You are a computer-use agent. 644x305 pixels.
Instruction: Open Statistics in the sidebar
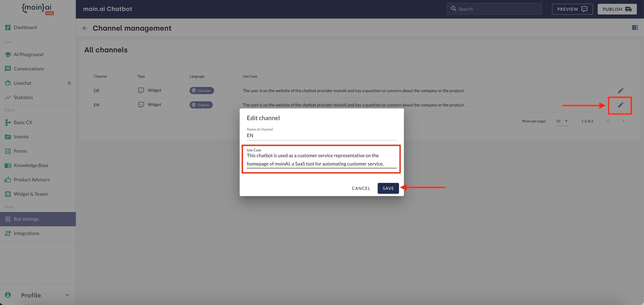[x=38, y=97]
